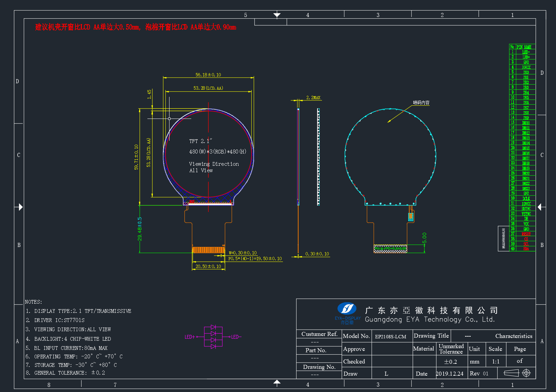Viewport: 556px width, 392px height.
Task: Click the GENERAL TOLERANCE note
Action: [x=65, y=373]
